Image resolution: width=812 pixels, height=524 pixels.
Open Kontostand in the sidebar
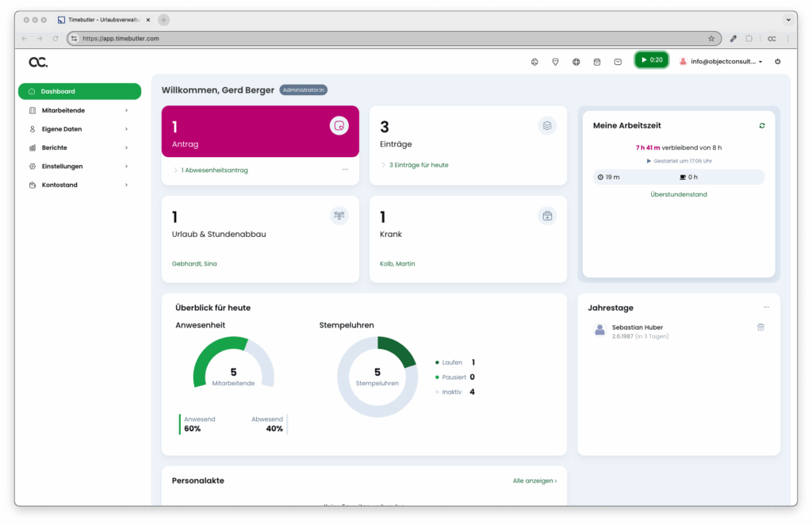tap(80, 185)
